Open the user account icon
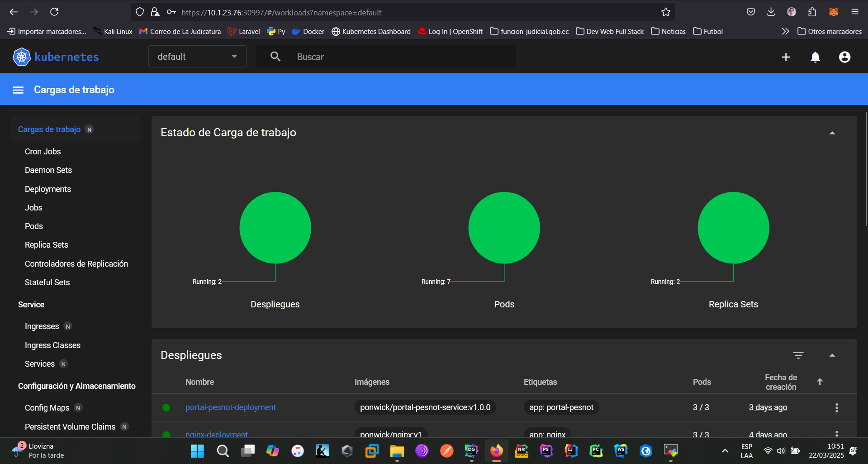This screenshot has width=868, height=464. (844, 57)
